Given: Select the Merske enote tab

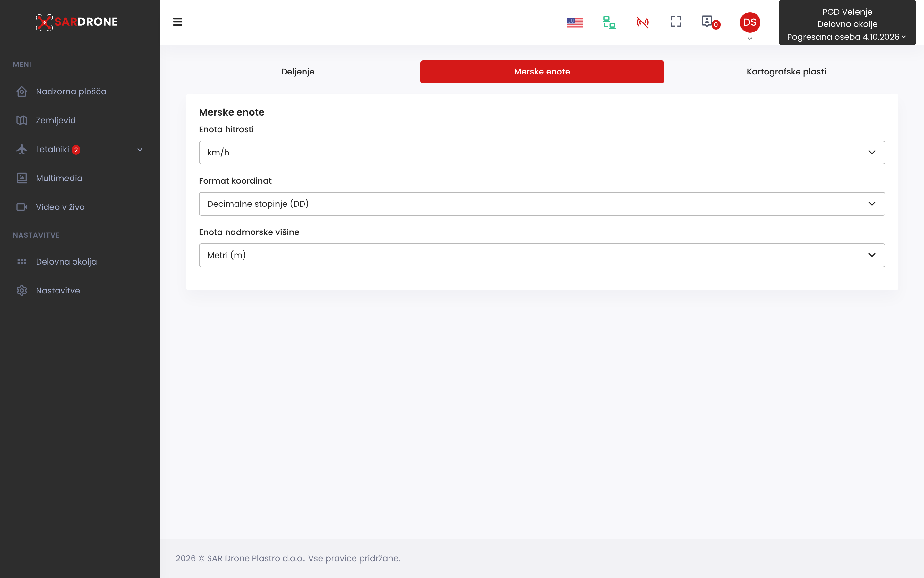Looking at the screenshot, I should tap(542, 72).
